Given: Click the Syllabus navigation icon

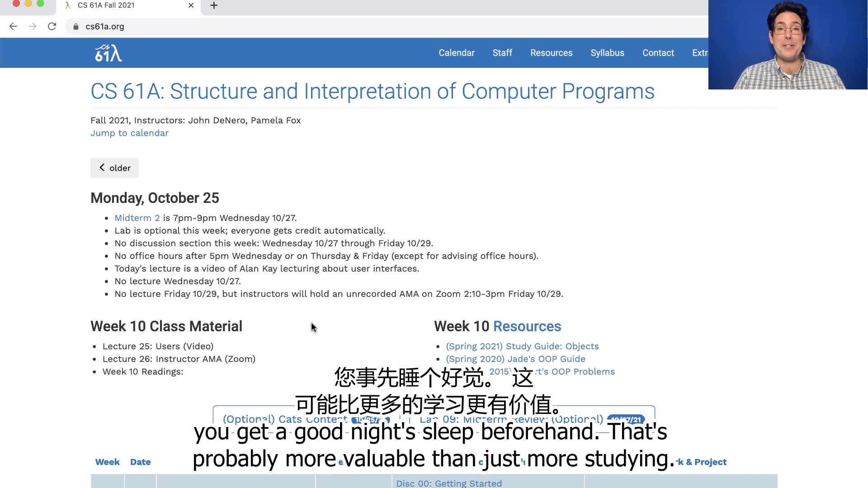Looking at the screenshot, I should (607, 52).
